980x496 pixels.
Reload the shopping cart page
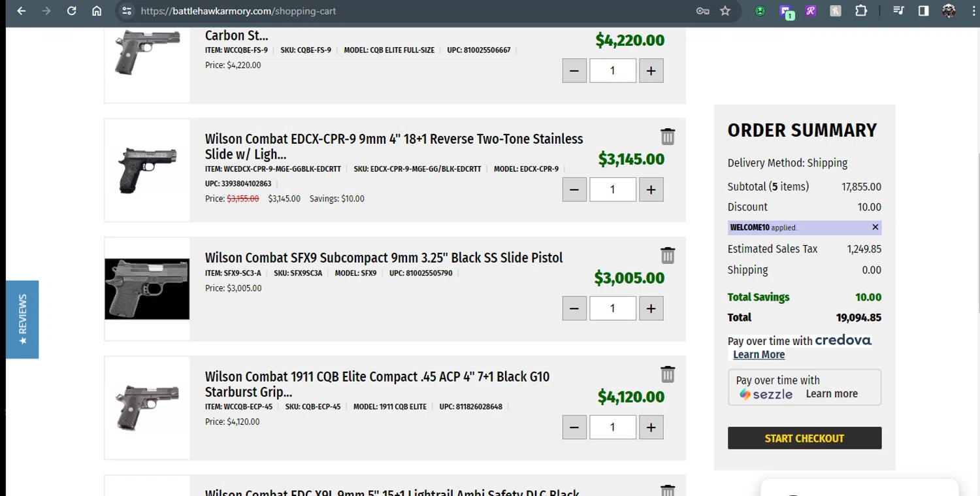[x=72, y=11]
